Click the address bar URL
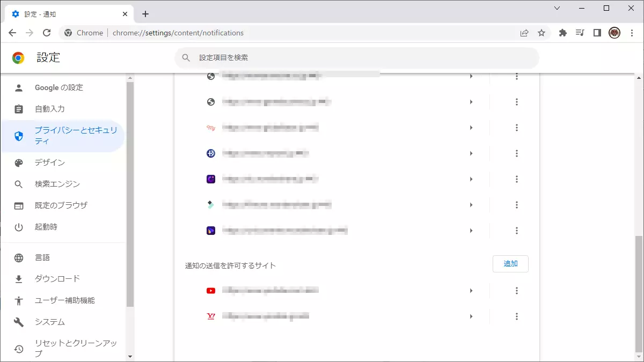This screenshot has height=362, width=644. (178, 33)
